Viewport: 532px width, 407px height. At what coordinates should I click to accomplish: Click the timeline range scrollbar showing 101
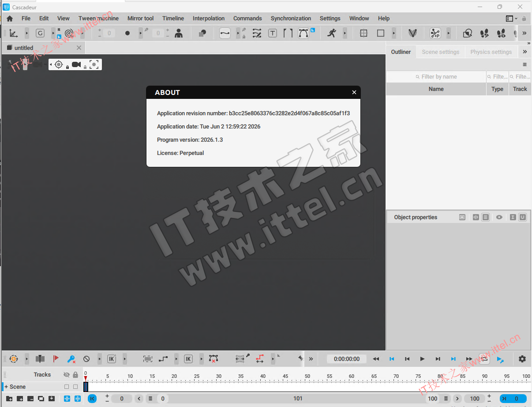coord(298,399)
